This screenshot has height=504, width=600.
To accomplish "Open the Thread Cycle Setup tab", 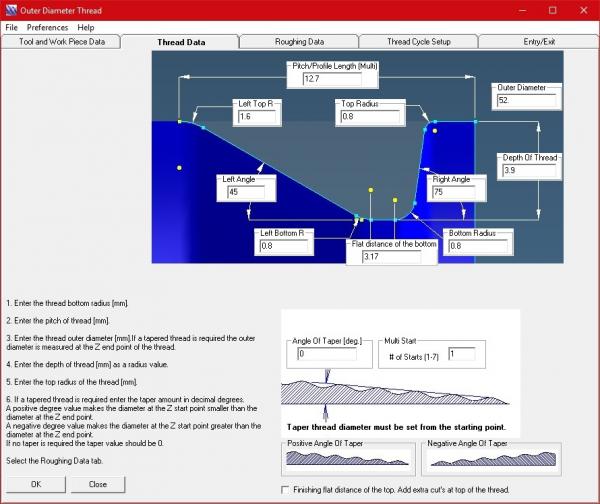I will click(418, 42).
